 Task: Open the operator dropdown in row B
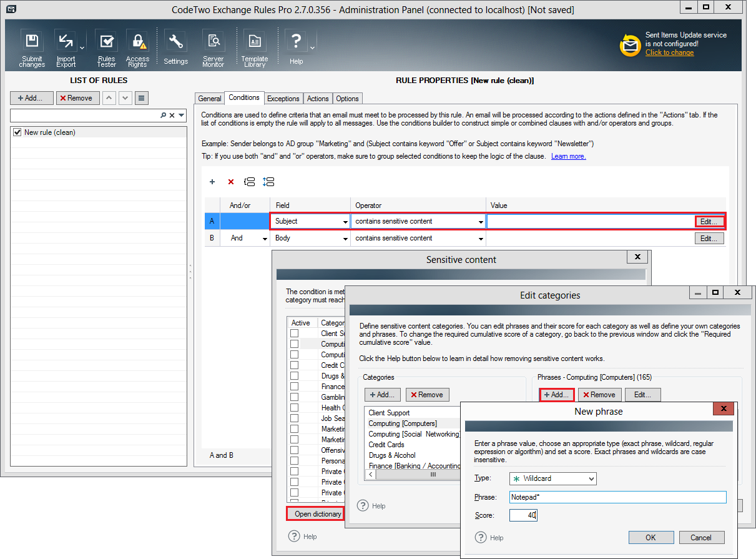pos(481,239)
